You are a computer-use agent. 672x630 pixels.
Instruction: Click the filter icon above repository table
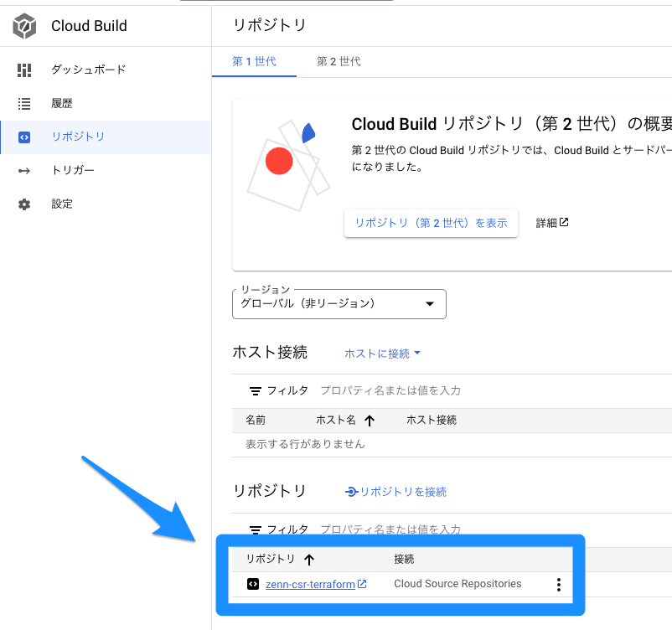[x=256, y=529]
